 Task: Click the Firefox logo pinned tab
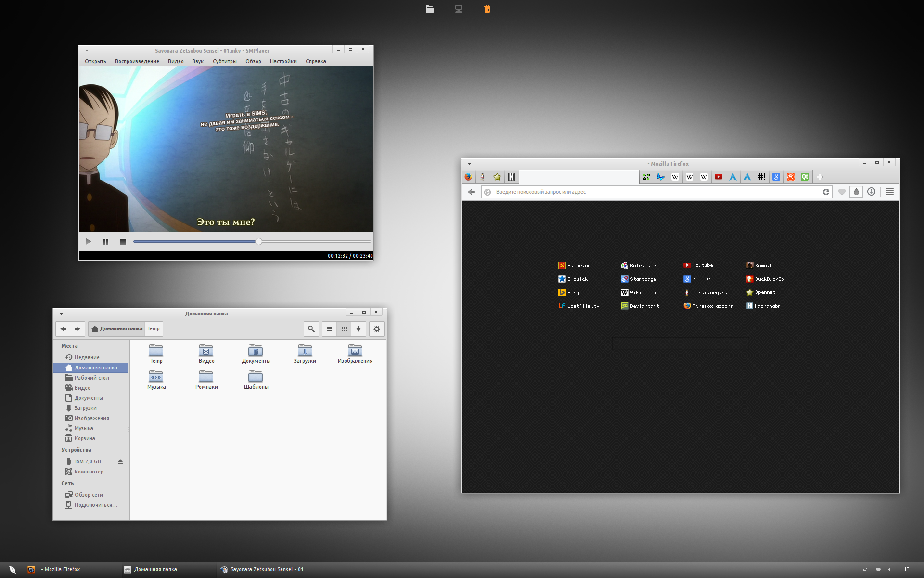[468, 177]
